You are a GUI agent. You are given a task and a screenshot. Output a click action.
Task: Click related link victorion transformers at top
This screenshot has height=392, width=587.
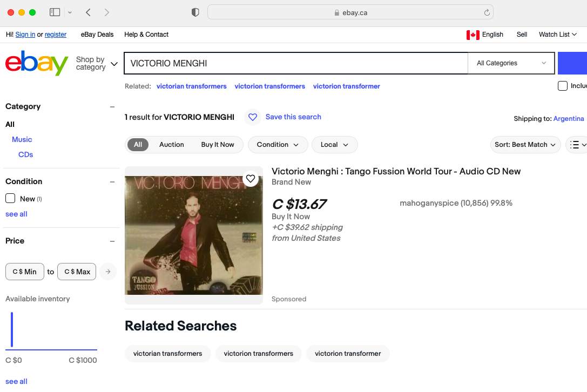pos(270,86)
